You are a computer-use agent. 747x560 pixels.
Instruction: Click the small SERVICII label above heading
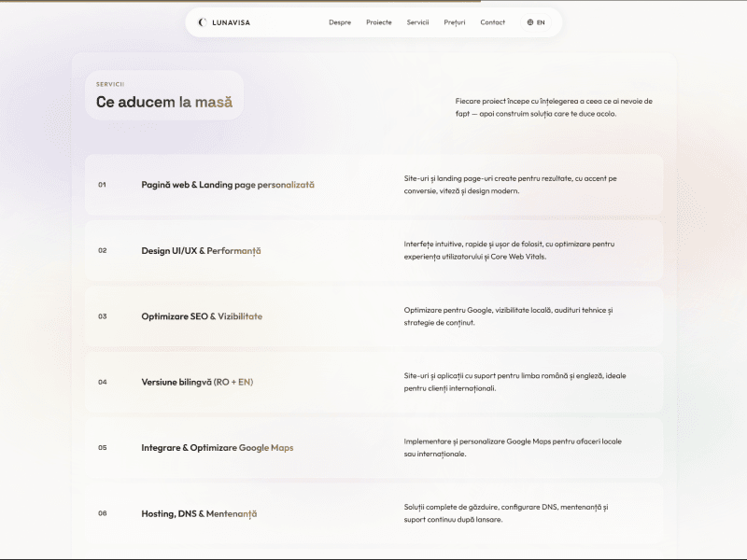click(x=110, y=84)
